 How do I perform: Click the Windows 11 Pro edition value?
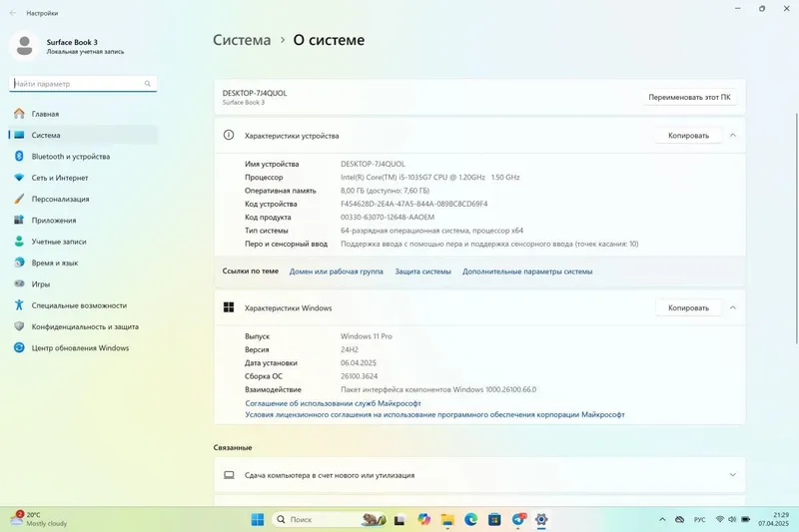[366, 336]
